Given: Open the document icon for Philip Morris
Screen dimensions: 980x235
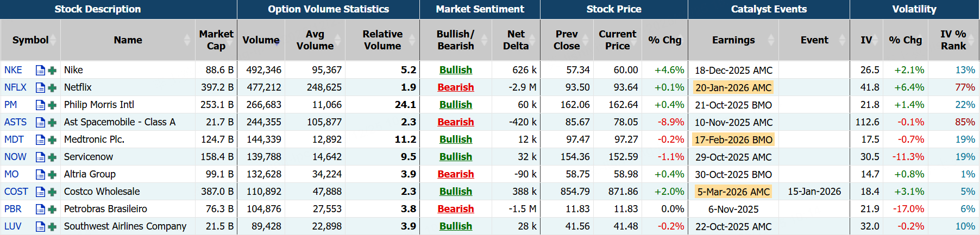Looking at the screenshot, I should click(40, 105).
